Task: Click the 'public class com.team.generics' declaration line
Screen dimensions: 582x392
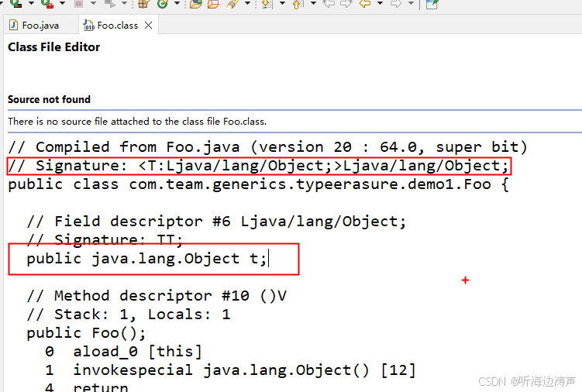Action: click(x=258, y=184)
